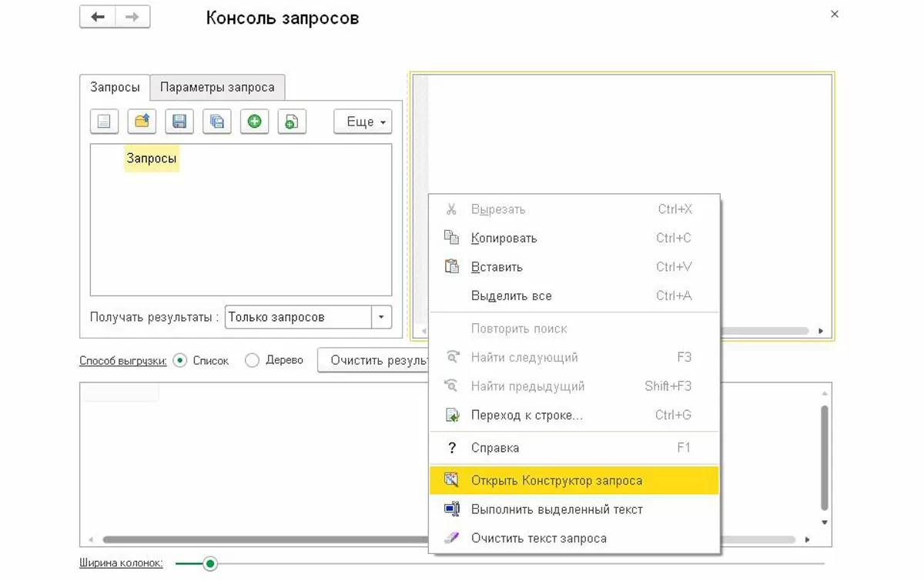Click the results panel horizontal scrollbar

266,540
